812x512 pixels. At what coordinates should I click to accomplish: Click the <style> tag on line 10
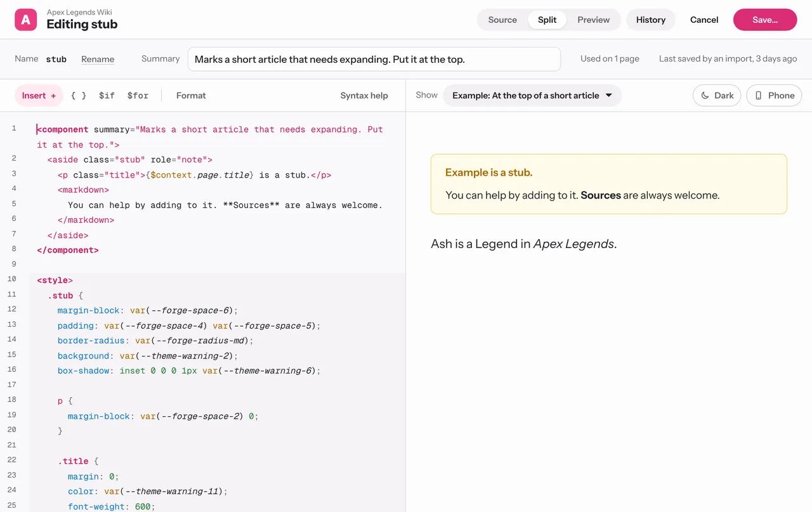point(55,280)
